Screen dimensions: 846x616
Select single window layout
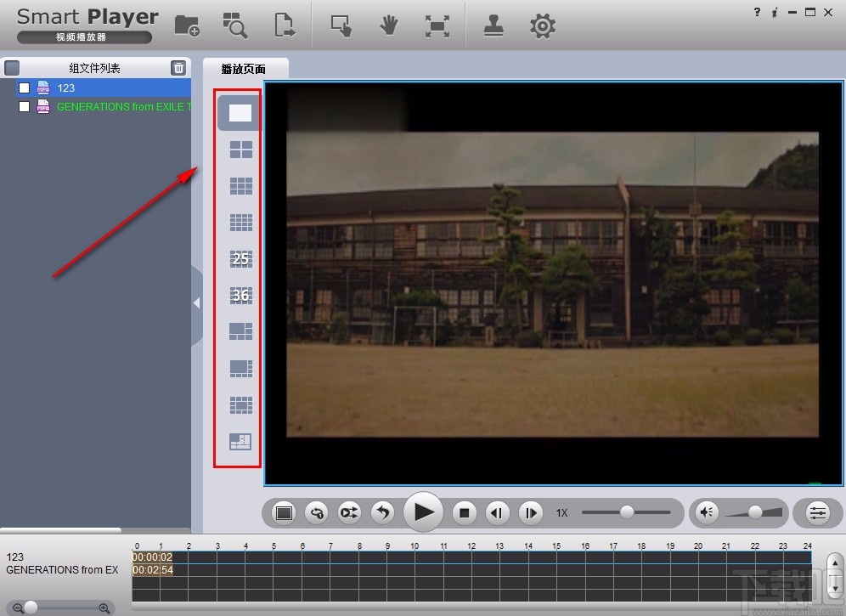[x=240, y=113]
